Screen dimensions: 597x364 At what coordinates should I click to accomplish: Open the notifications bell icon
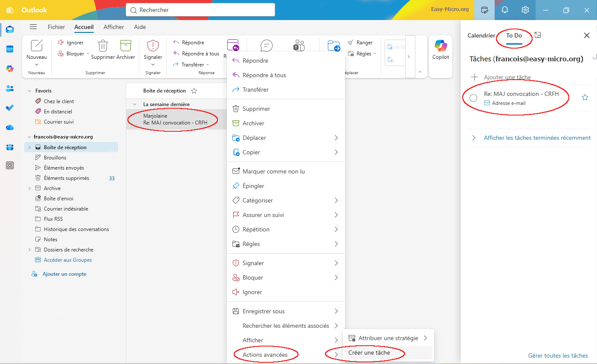pyautogui.click(x=505, y=10)
